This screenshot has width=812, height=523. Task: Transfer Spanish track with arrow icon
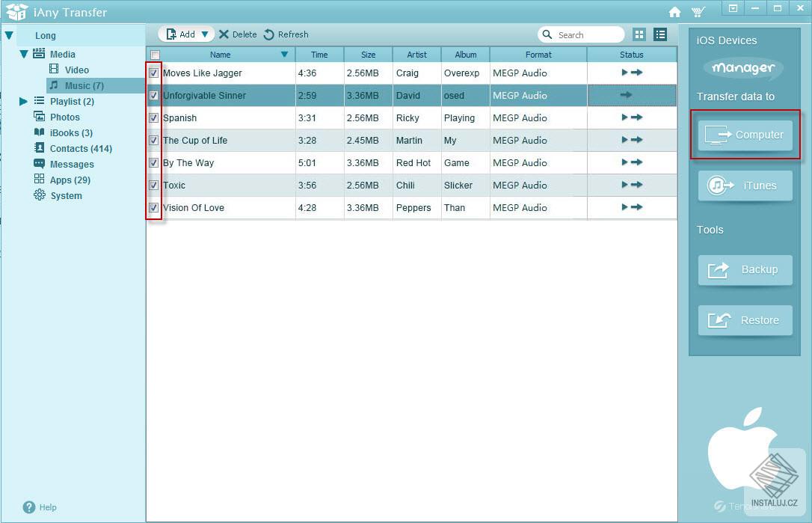coord(637,117)
